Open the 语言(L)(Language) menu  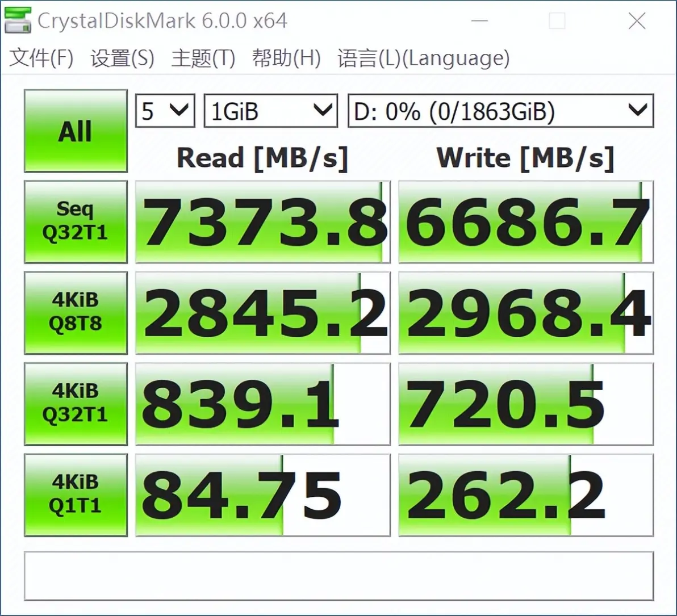click(424, 58)
